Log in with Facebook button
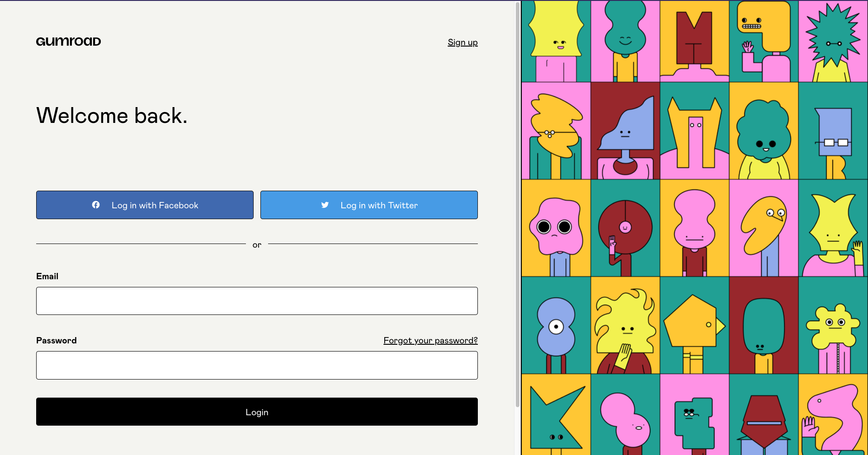 click(145, 205)
